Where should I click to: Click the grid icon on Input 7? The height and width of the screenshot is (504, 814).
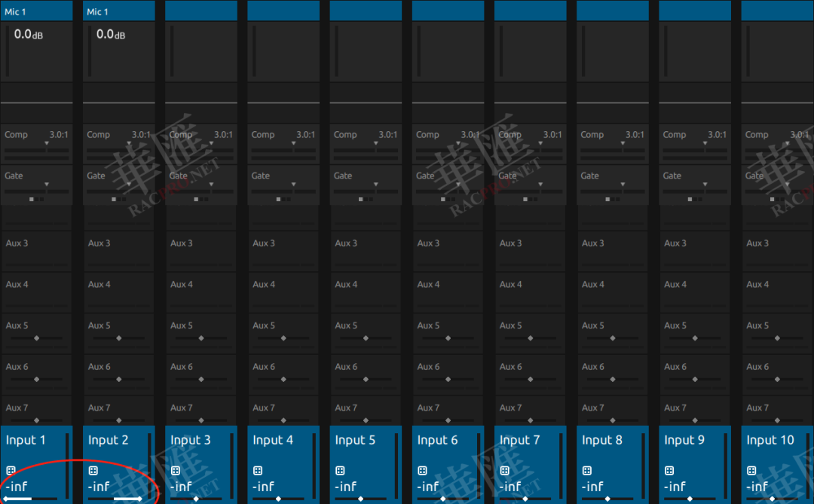[x=504, y=470]
